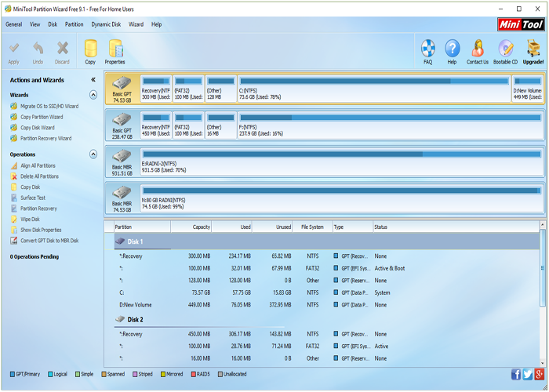Click the Google Plus icon
The image size is (549, 392).
tap(540, 374)
